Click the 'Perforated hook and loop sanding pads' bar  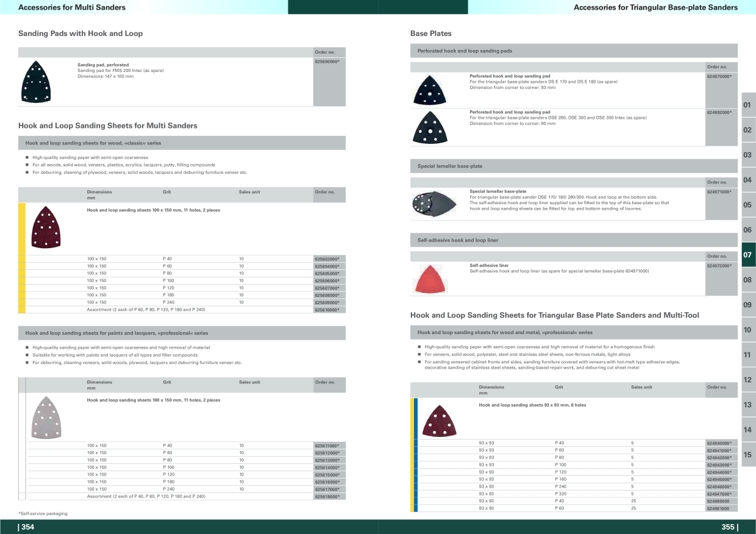[574, 51]
